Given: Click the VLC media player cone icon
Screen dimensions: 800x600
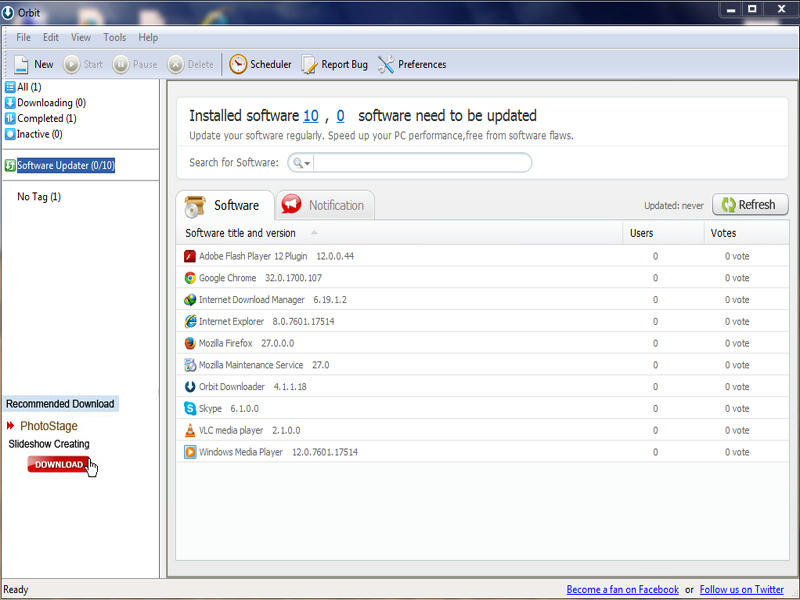Looking at the screenshot, I should point(190,431).
